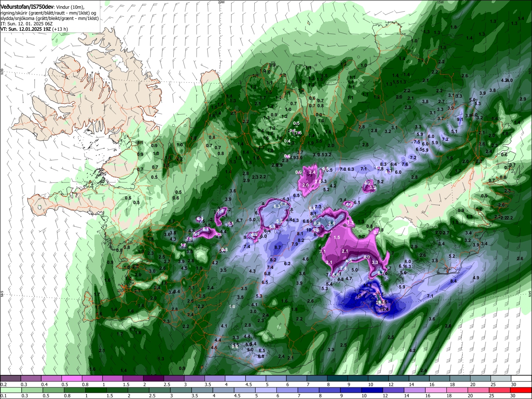
Task: Pick the 0.8 green swatch in the lower legend row
Action: pos(74,390)
